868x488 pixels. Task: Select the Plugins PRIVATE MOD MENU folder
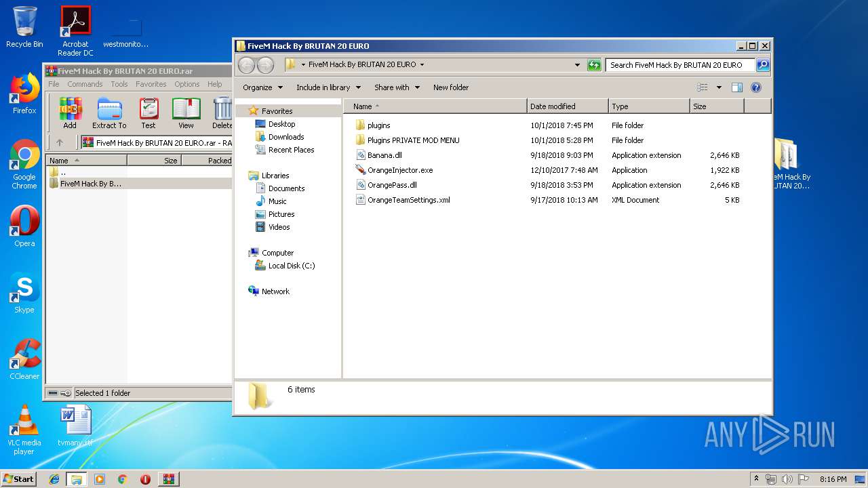[x=413, y=140]
